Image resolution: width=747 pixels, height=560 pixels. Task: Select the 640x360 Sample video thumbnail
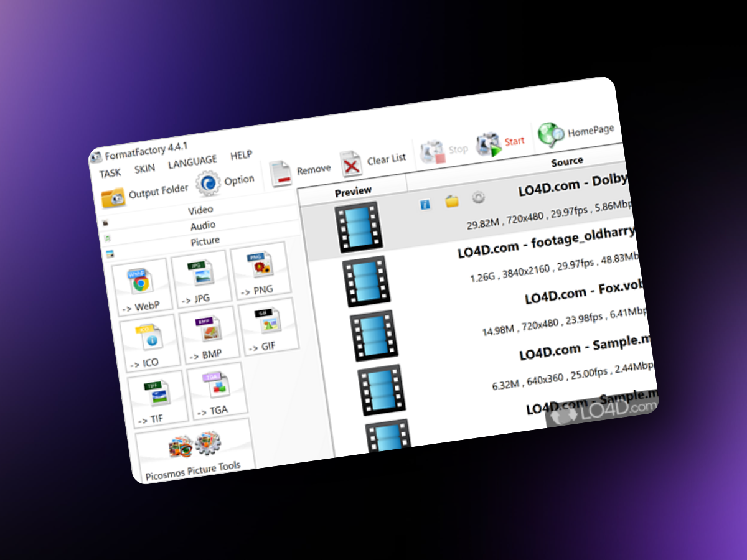coord(382,390)
